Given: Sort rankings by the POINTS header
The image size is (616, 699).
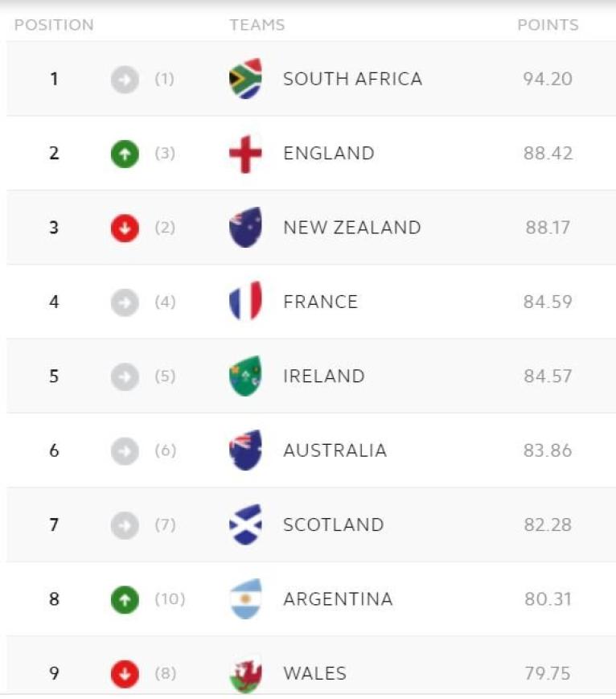Looking at the screenshot, I should [x=549, y=25].
